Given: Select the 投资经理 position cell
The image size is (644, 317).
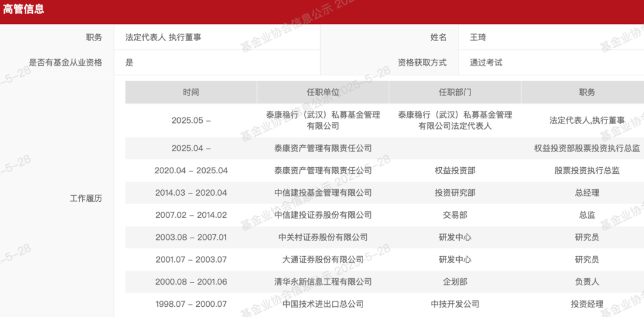Looking at the screenshot, I should coord(587,304).
